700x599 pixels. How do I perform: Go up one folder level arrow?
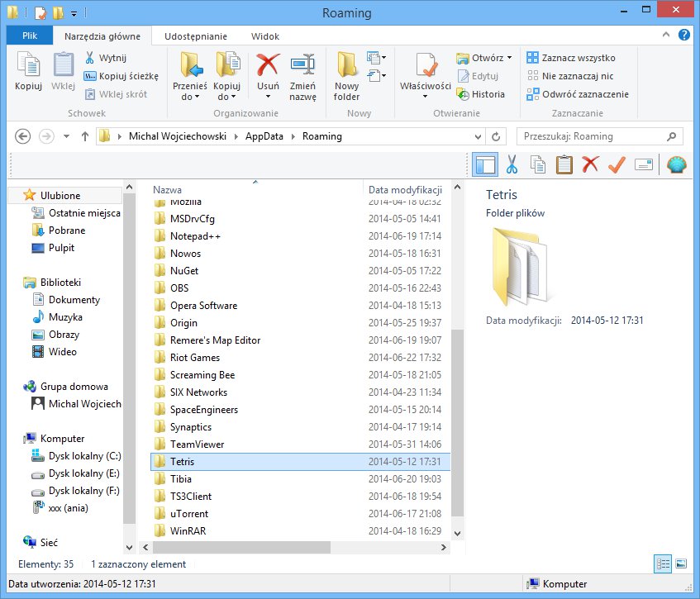pyautogui.click(x=85, y=136)
